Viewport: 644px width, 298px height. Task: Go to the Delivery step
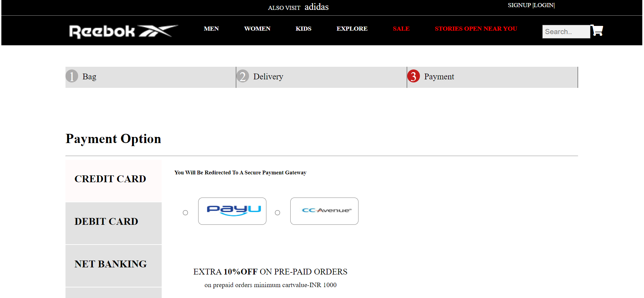point(321,77)
